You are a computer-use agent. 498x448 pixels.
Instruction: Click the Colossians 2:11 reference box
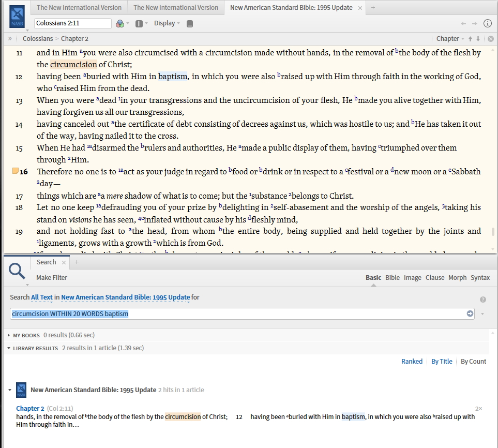click(x=73, y=23)
